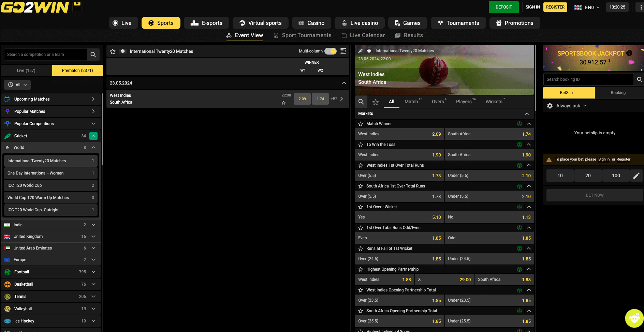Click the competition search magnifier icon
Image resolution: width=644 pixels, height=332 pixels.
pyautogui.click(x=93, y=55)
